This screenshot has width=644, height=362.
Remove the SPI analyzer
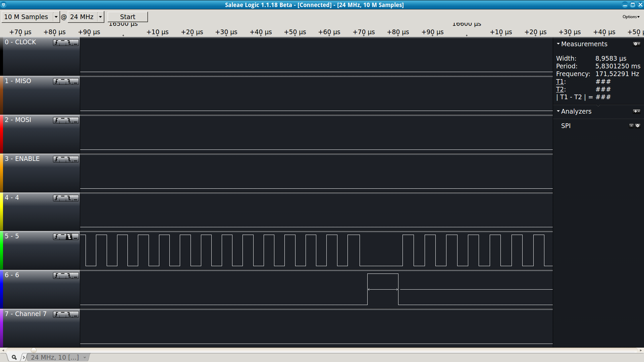point(631,126)
